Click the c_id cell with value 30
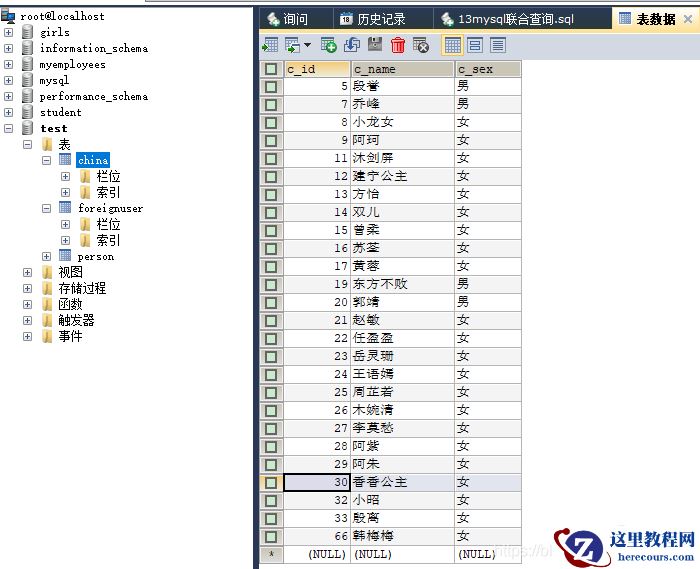The width and height of the screenshot is (700, 569). [317, 482]
